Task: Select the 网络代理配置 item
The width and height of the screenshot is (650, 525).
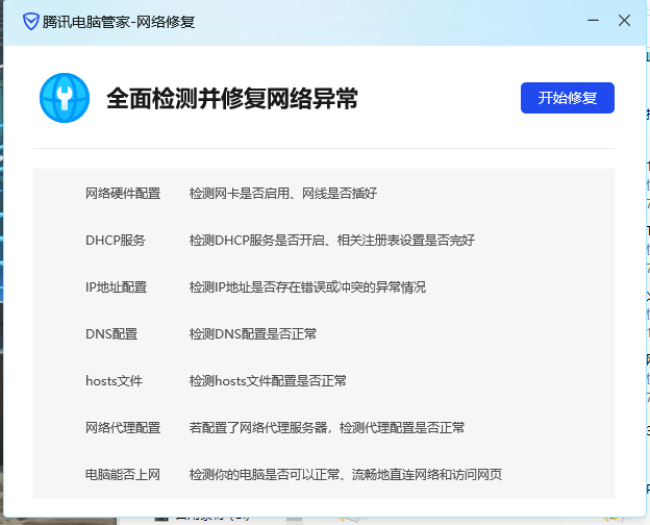Action: tap(122, 427)
